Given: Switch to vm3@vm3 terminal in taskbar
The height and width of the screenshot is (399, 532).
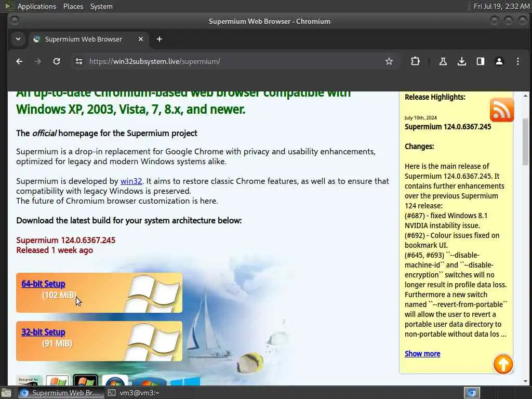Looking at the screenshot, I should [135, 393].
